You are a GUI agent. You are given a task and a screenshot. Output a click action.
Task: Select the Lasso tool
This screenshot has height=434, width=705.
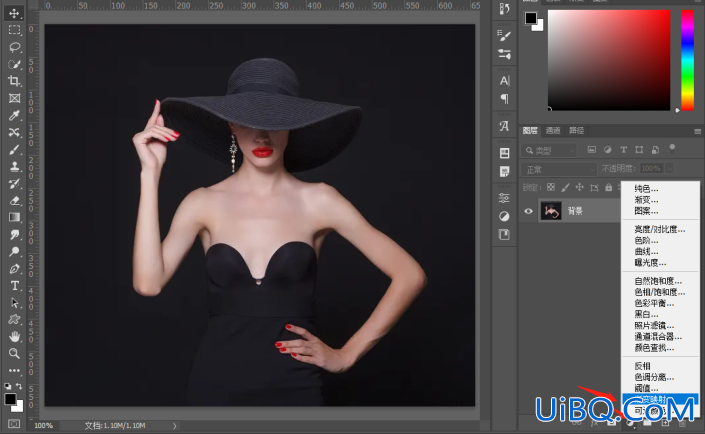coord(14,47)
